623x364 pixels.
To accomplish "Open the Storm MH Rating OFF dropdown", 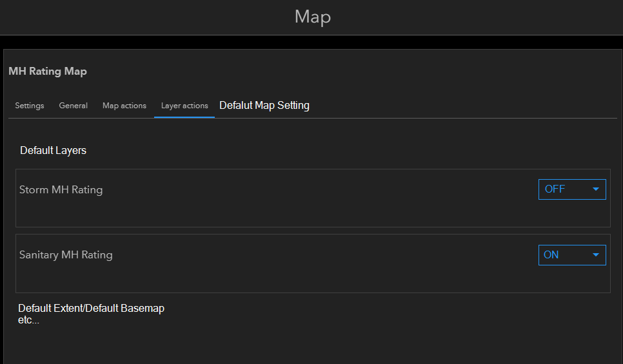I will point(572,189).
